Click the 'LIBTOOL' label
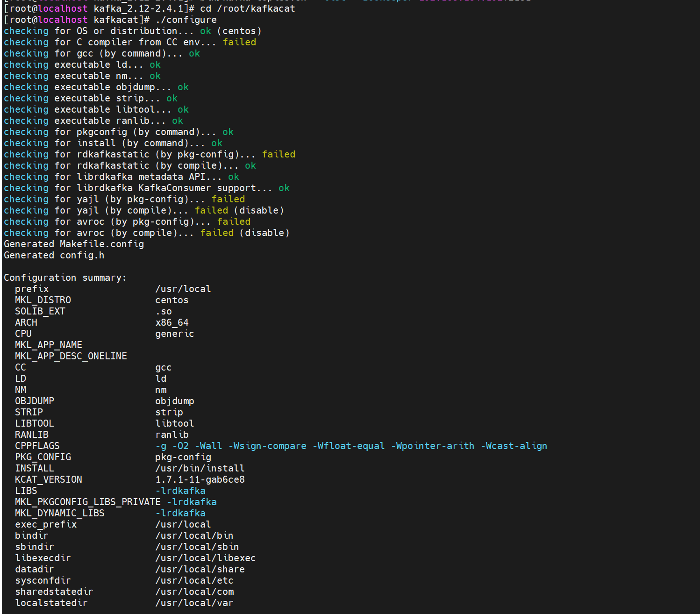700x614 pixels. coord(35,423)
